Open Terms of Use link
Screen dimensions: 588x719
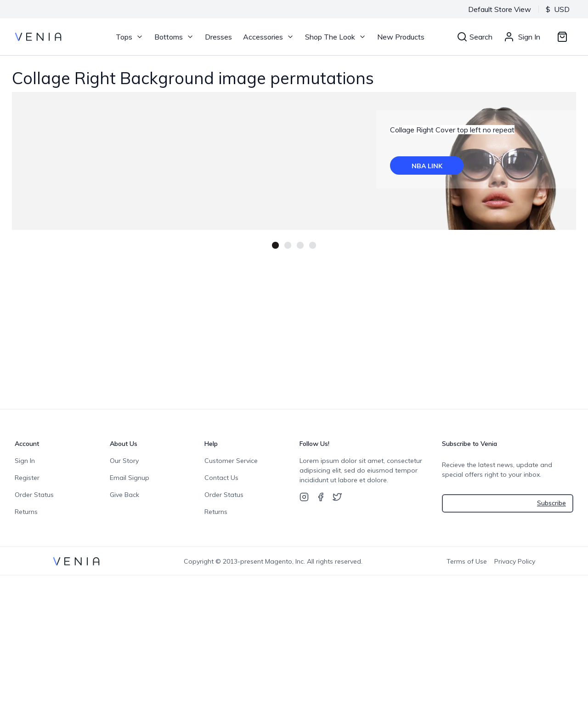click(x=467, y=561)
